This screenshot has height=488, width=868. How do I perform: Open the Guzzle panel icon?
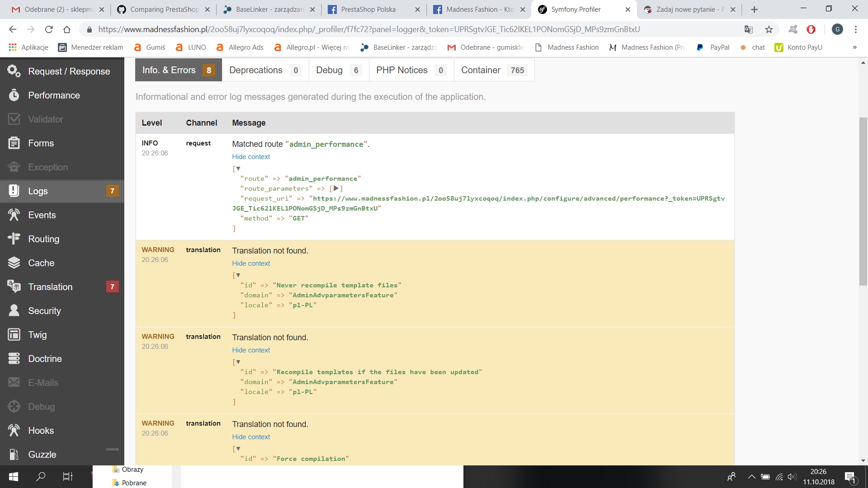pos(14,454)
